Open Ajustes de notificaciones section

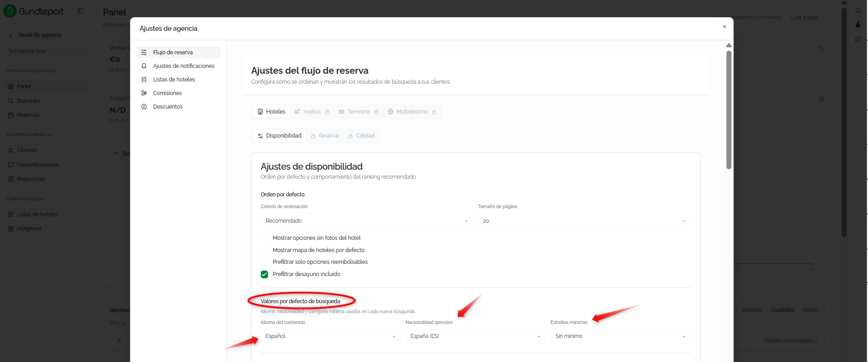click(178, 66)
